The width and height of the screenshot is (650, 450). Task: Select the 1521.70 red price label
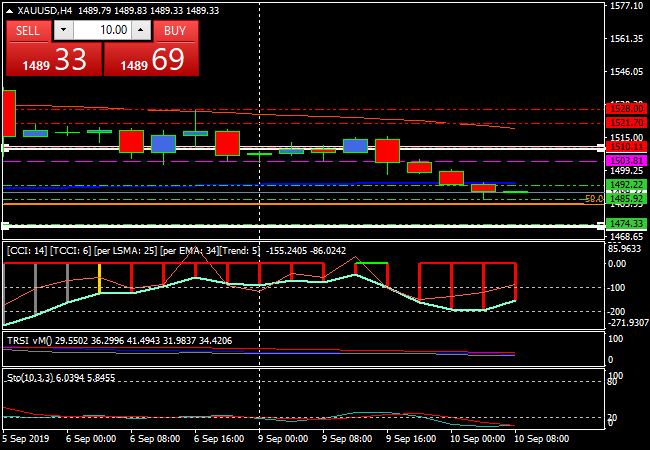tap(624, 122)
